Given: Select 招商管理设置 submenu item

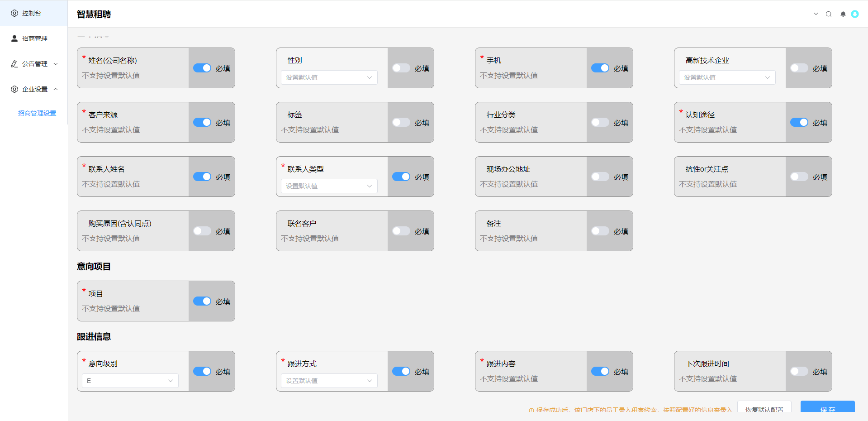Looking at the screenshot, I should 37,113.
